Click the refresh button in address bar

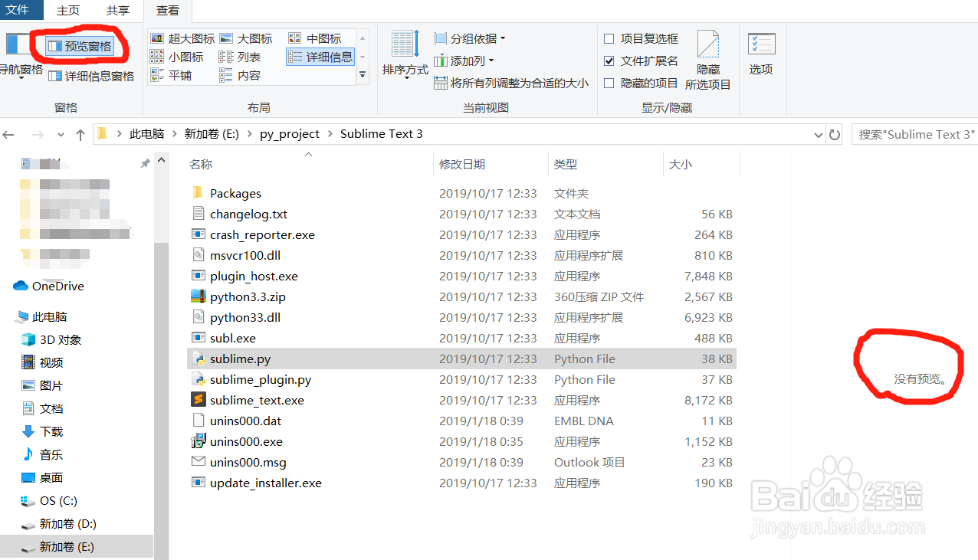tap(835, 133)
